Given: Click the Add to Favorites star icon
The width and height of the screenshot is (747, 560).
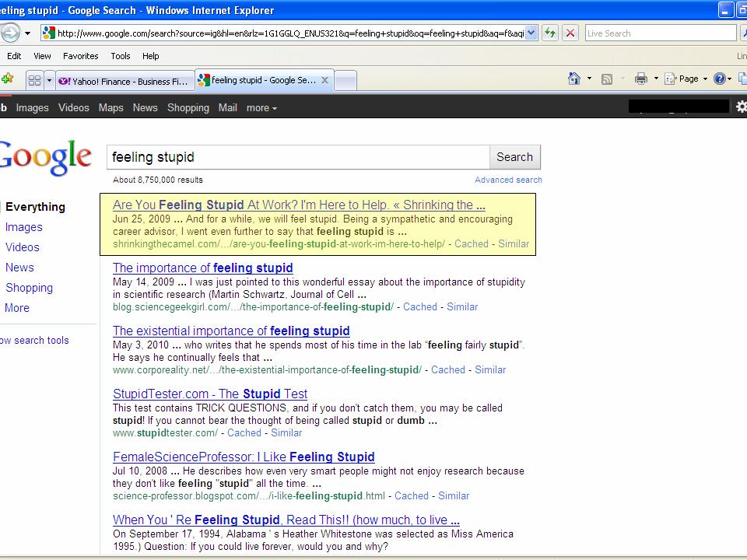Looking at the screenshot, I should (x=7, y=79).
